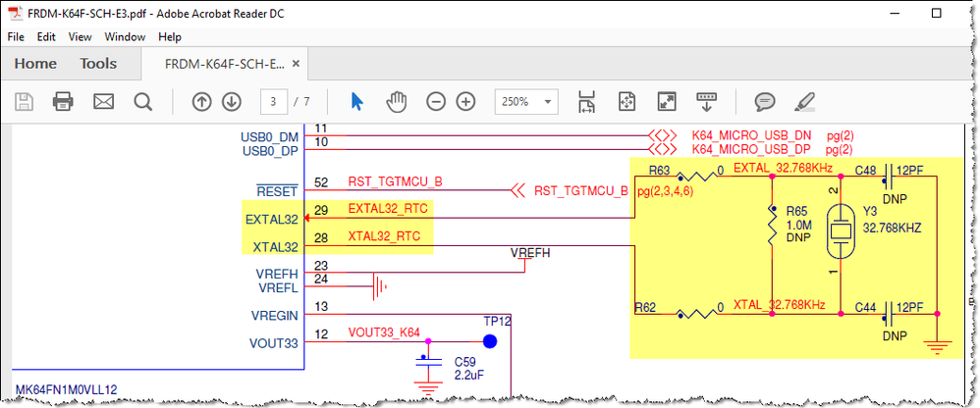Click the Read mode keyboard icon
The image size is (980, 408).
(707, 101)
